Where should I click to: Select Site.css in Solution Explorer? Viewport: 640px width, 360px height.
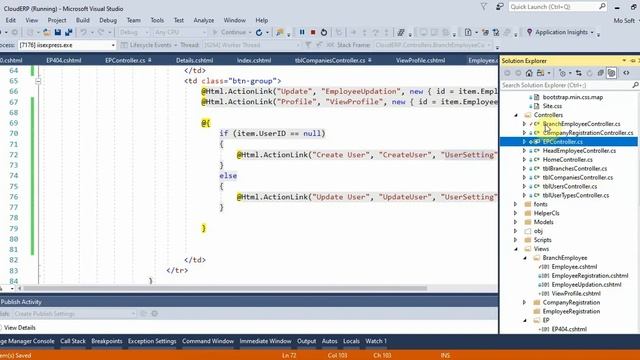click(x=552, y=106)
